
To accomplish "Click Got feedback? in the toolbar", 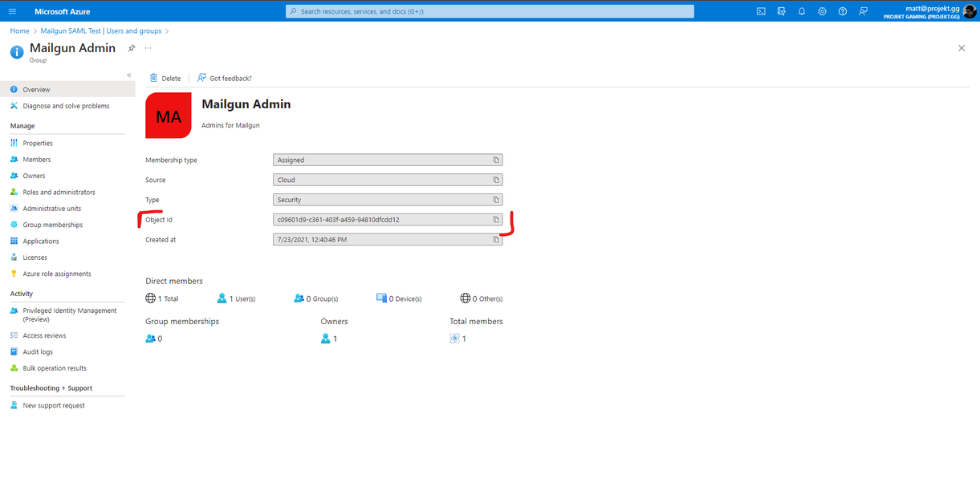I will 225,78.
